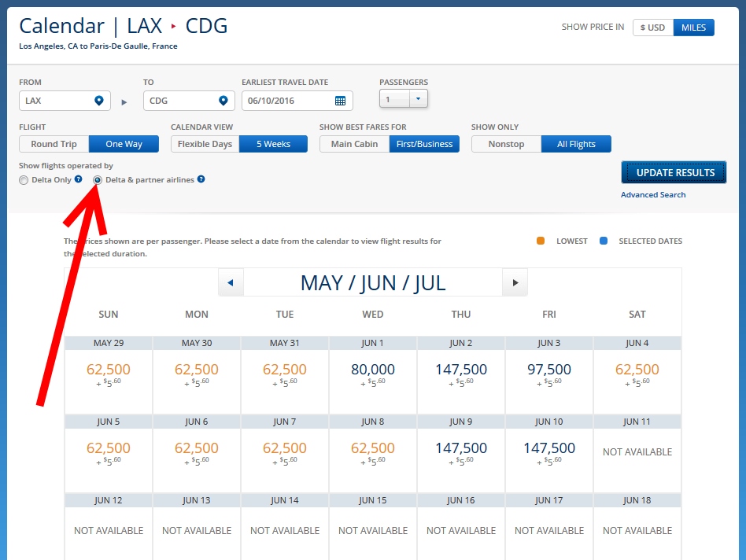Select Delta & partner airlines radio button
Image resolution: width=746 pixels, height=560 pixels.
point(98,180)
